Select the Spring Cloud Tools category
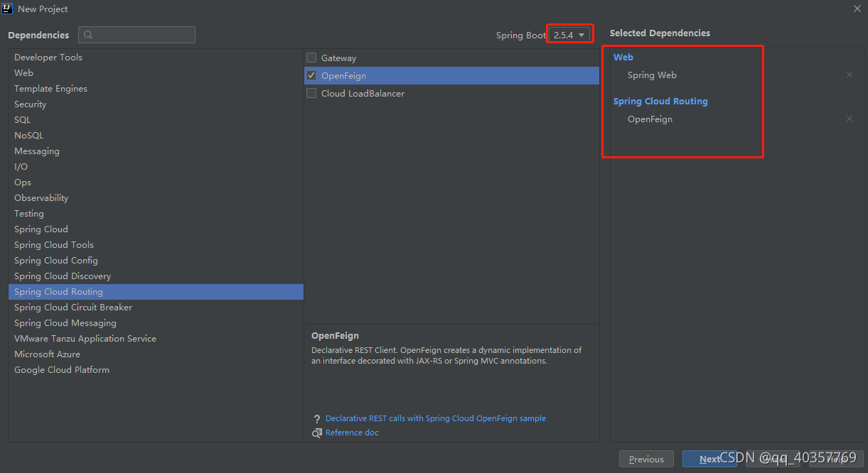Viewport: 868px width, 473px height. [156, 245]
